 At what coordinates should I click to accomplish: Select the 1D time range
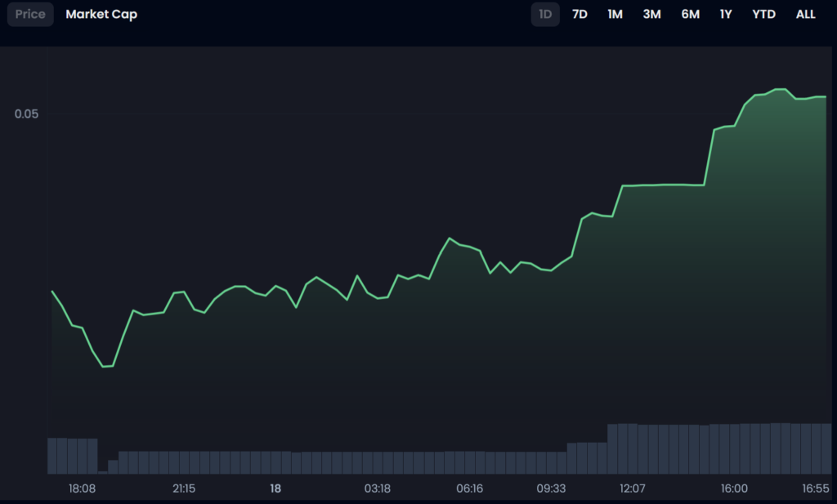[x=545, y=15]
